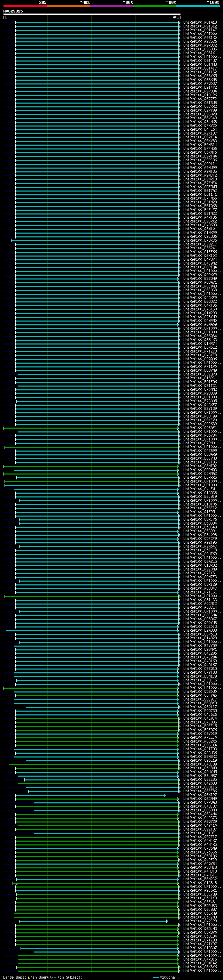Click the yellow gap marker near UniRef100_A1CSL8

(x=17, y=884)
